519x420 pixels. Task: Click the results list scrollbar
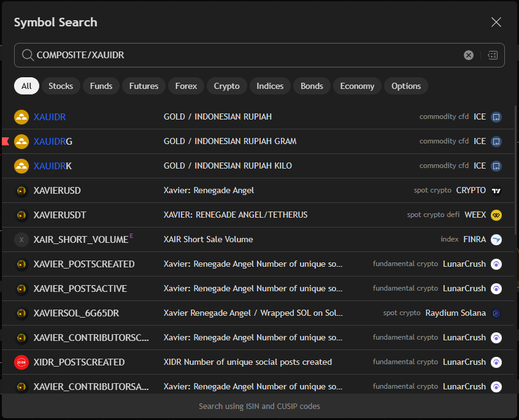(515, 170)
